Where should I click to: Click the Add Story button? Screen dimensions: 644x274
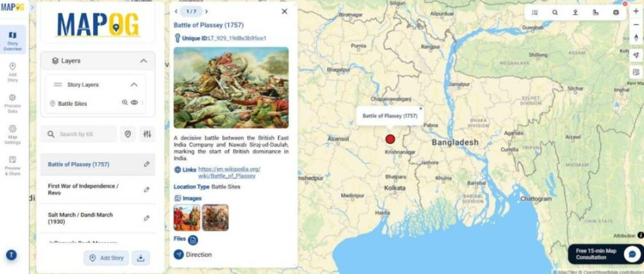106,258
